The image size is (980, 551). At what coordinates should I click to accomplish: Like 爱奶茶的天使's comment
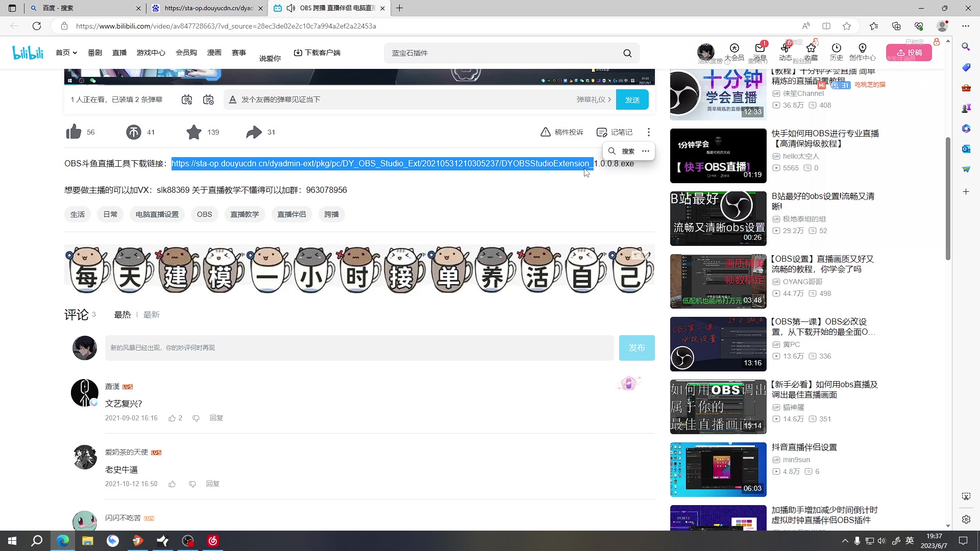[172, 484]
